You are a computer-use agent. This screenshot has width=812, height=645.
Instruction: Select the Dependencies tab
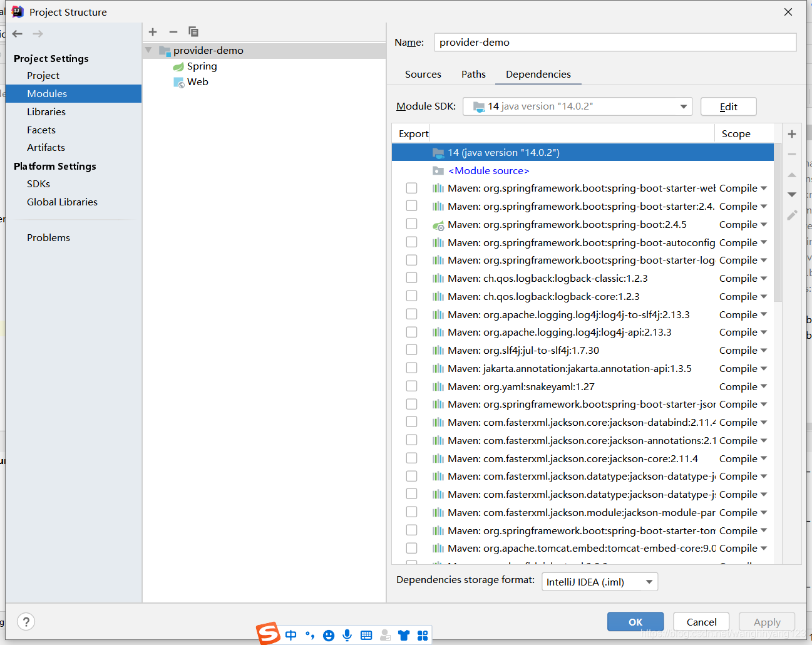click(538, 74)
